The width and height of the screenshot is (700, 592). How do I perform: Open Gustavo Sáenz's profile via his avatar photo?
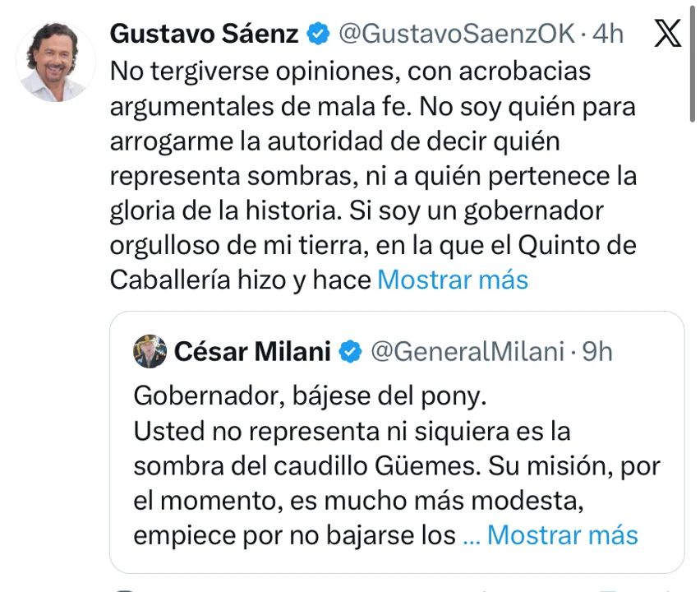55,55
